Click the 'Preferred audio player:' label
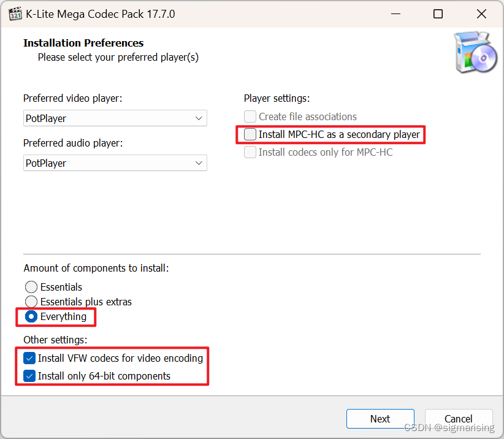Viewport: 504px width, 439px height. 73,143
